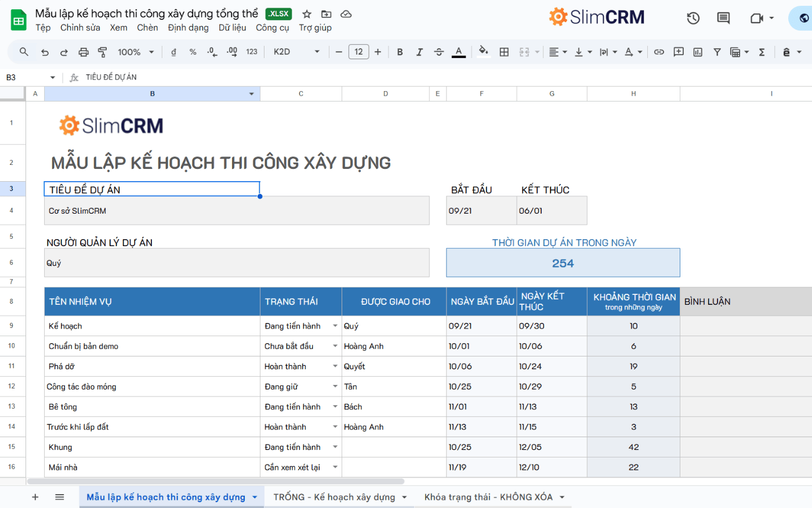Open the borders tool

(504, 52)
